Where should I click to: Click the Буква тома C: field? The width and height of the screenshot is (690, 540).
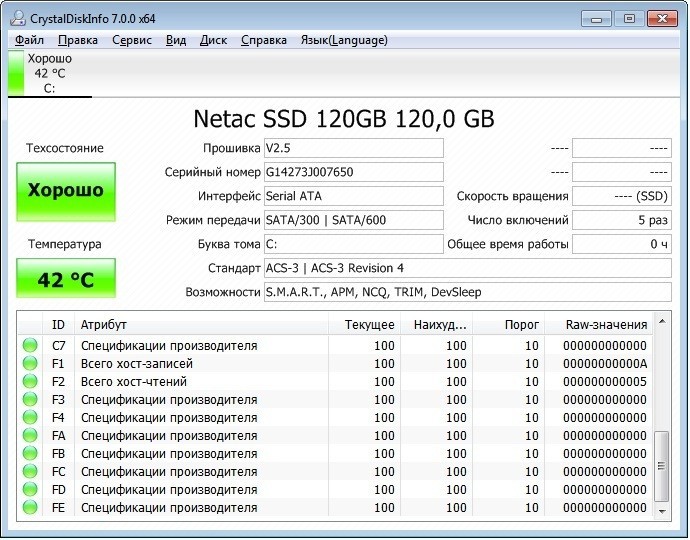pos(353,244)
